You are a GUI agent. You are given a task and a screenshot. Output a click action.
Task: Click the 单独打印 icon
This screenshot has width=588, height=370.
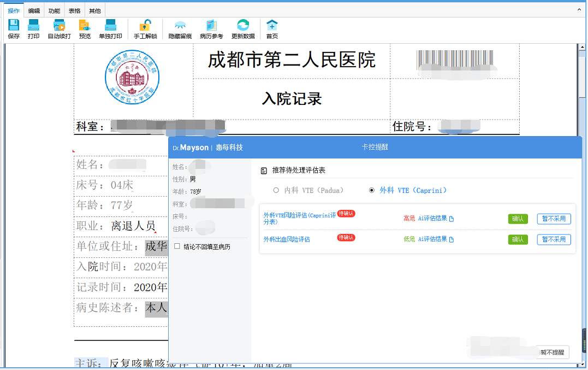click(111, 25)
